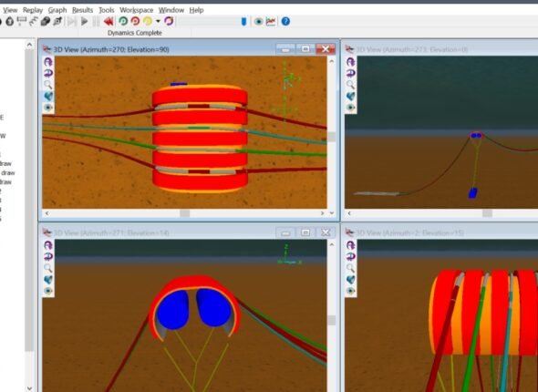Open dropdown arrow beside yellow replay icon
538x392 pixels.
(x=158, y=21)
